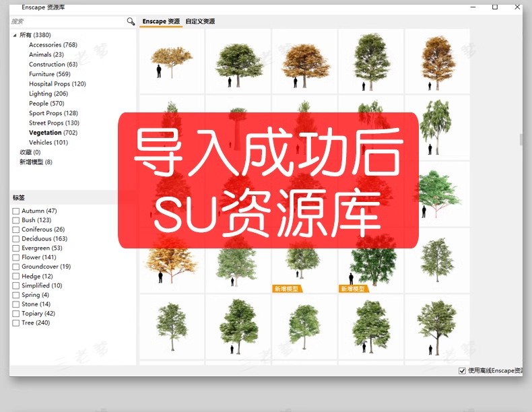This screenshot has width=532, height=412.
Task: Pick the first-row second green tree asset
Action: 238,61
